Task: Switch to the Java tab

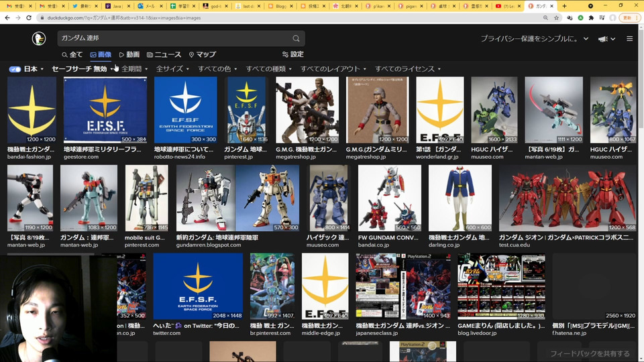Action: 117,6
